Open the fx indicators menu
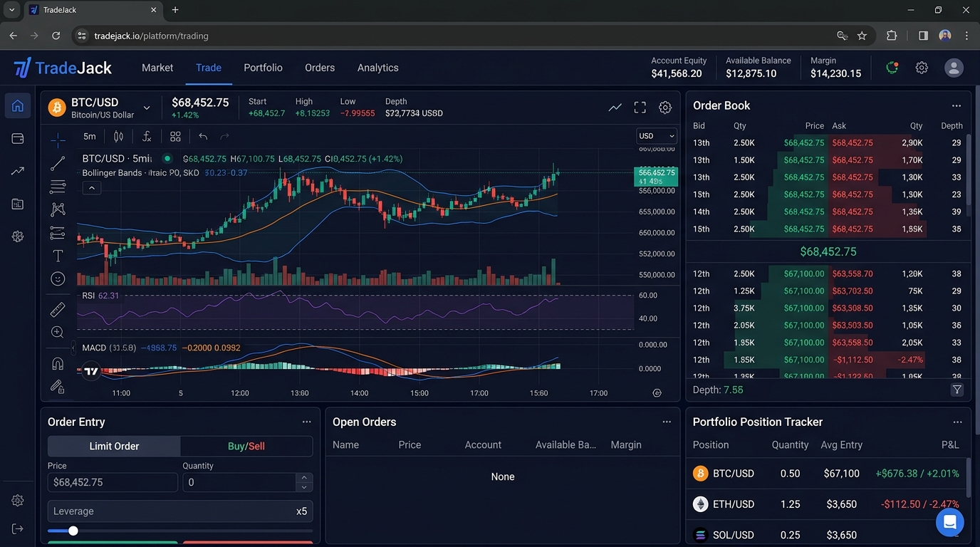This screenshot has width=980, height=547. click(147, 137)
